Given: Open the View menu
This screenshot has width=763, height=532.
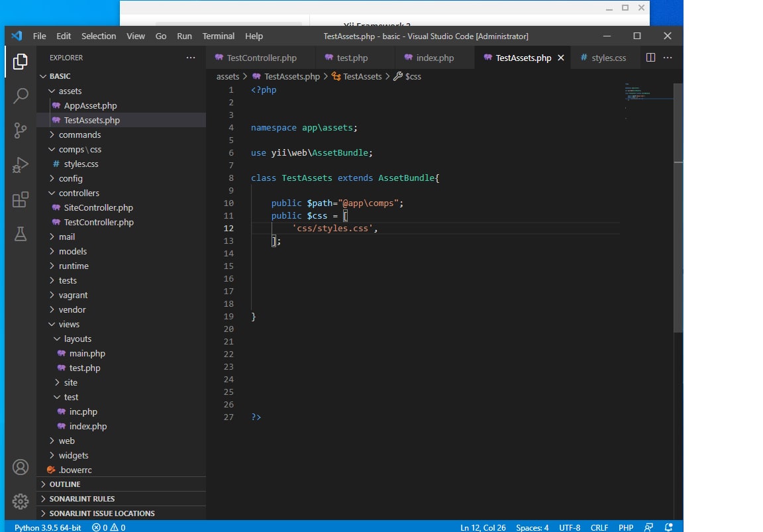Looking at the screenshot, I should 136,36.
